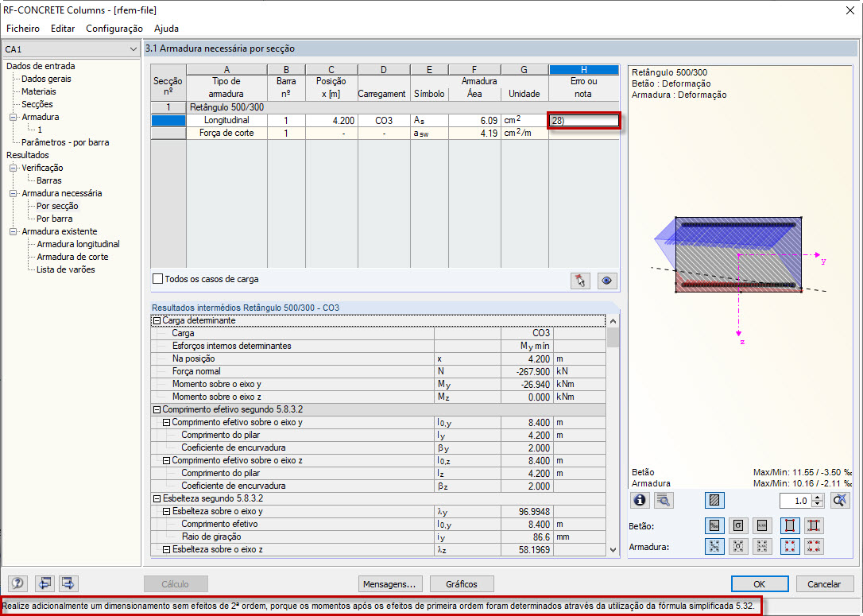The height and width of the screenshot is (616, 863).
Task: Open the Configuração menu
Action: click(114, 29)
